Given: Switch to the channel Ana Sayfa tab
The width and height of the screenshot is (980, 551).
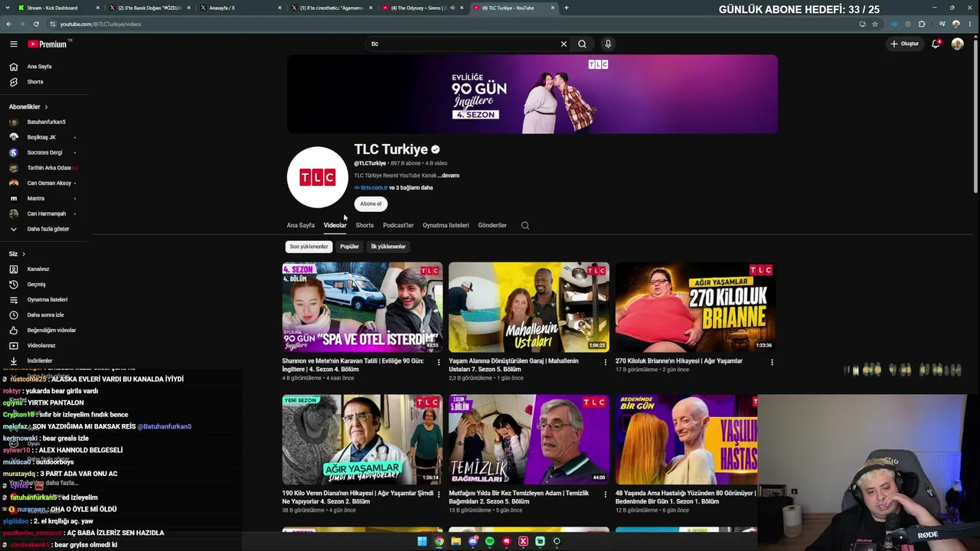Looking at the screenshot, I should pos(301,225).
